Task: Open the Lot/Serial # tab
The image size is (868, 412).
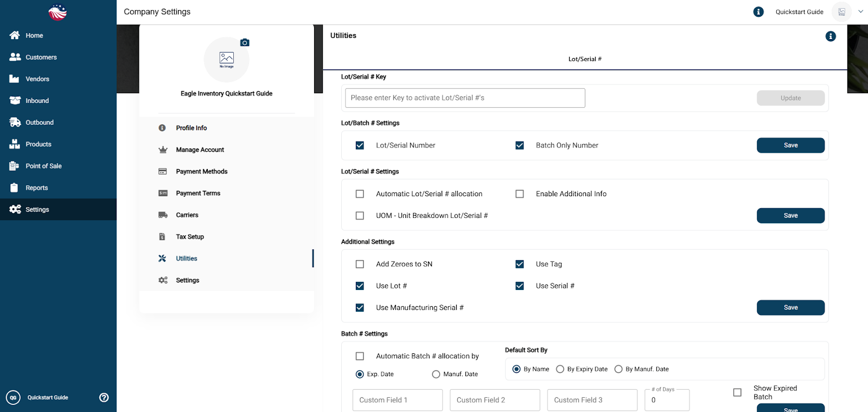Action: click(x=585, y=59)
